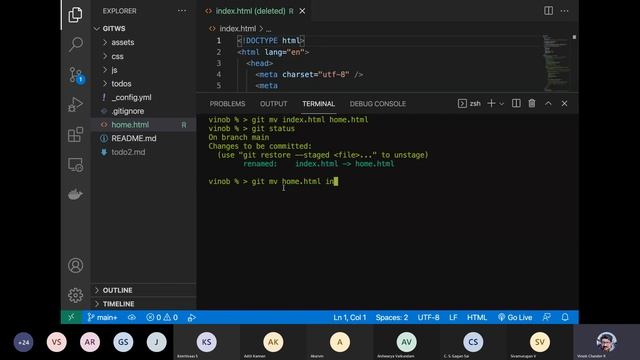Close the terminal panel
Viewport: 640px width, 360px height.
click(x=564, y=104)
